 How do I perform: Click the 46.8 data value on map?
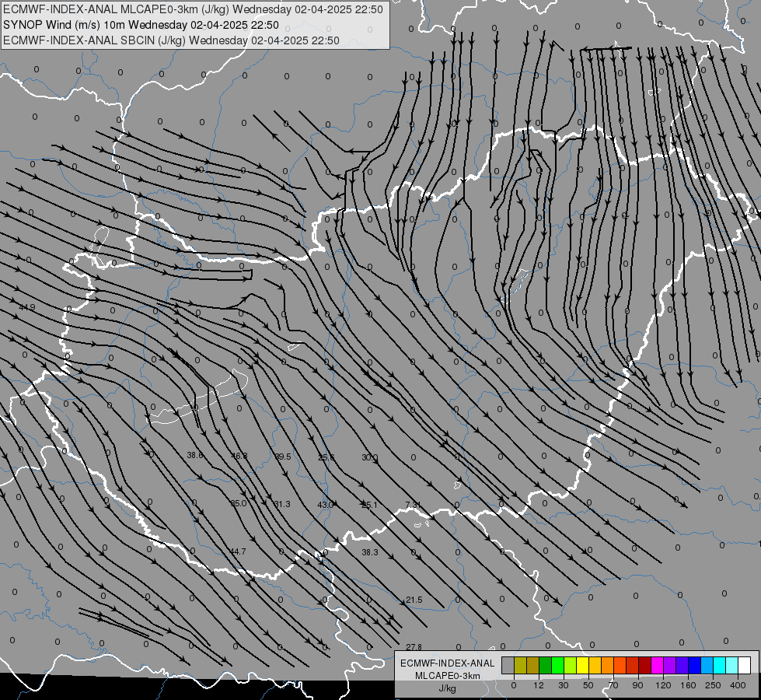(x=239, y=456)
